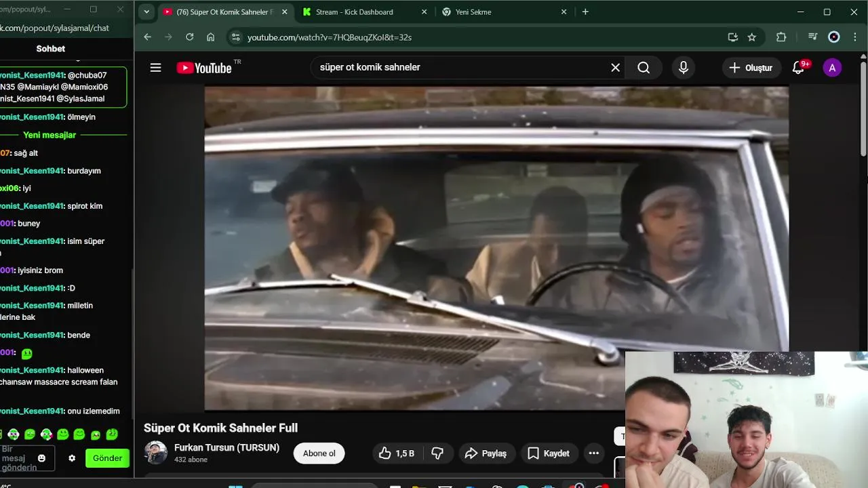The width and height of the screenshot is (868, 488).
Task: Open the tab search dropdown arrow
Action: pyautogui.click(x=146, y=12)
